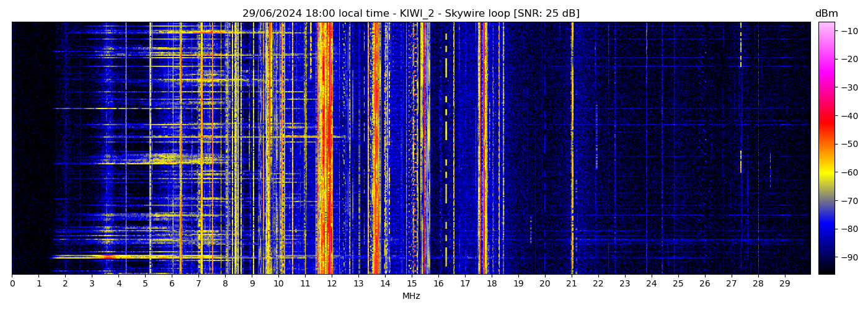Click the 'MHz' x-axis label
The width and height of the screenshot is (868, 310).
pyautogui.click(x=411, y=296)
